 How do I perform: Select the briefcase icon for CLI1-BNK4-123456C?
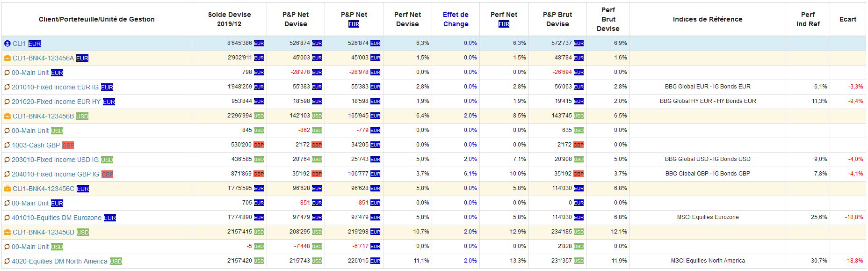pos(7,189)
